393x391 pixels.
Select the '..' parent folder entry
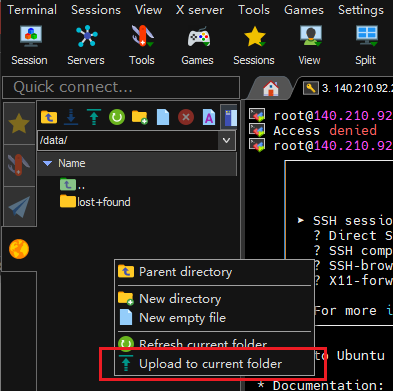point(72,184)
